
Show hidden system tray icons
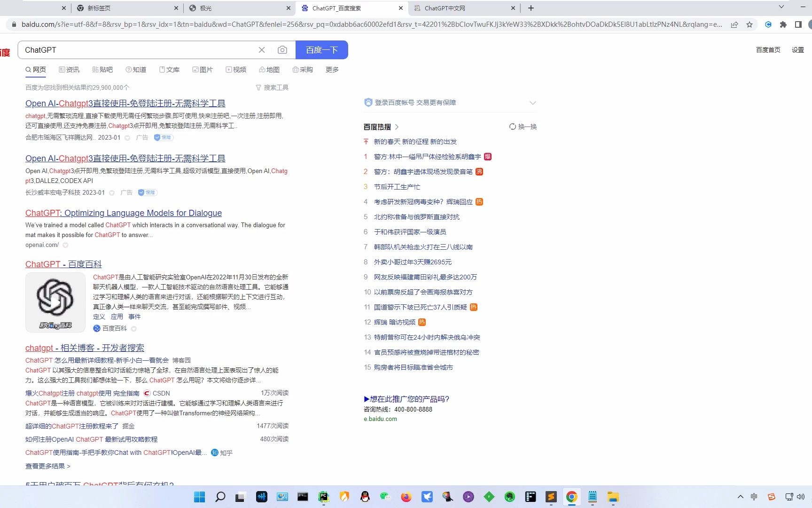[741, 497]
